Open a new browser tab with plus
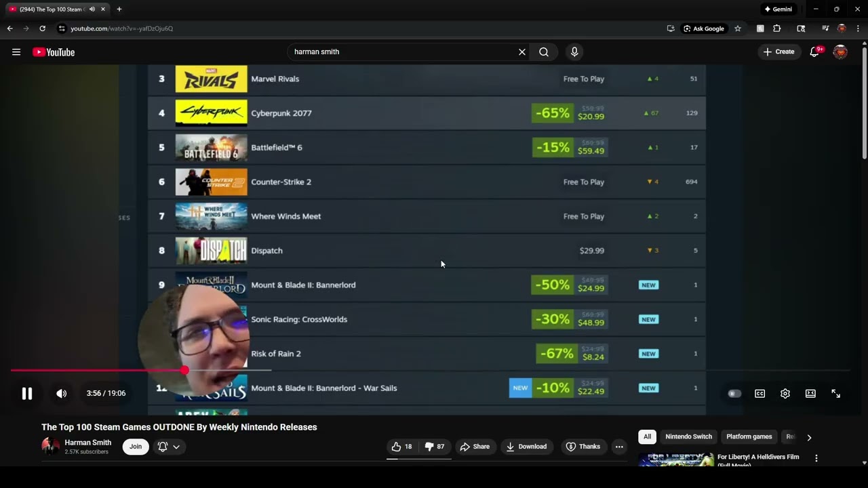Image resolution: width=868 pixels, height=488 pixels. (x=119, y=9)
